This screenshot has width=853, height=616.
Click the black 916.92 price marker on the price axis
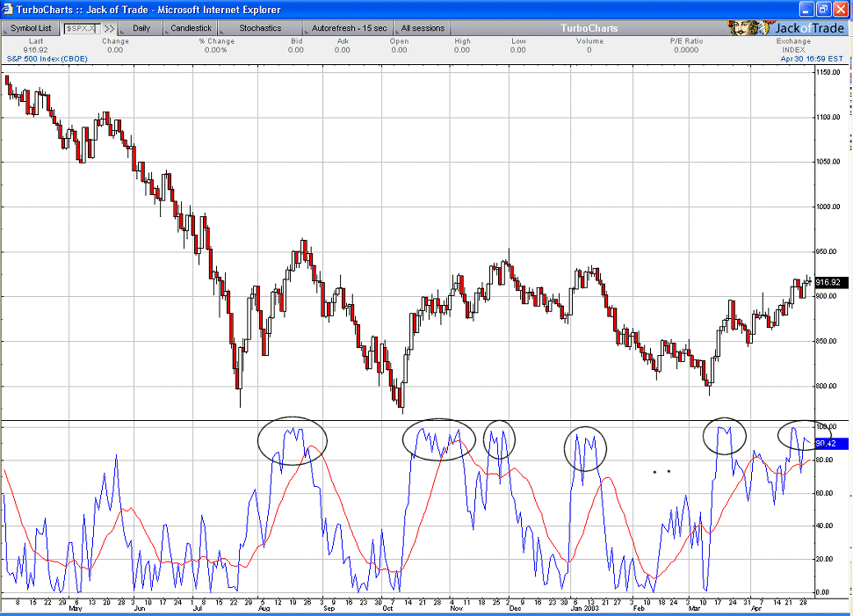click(x=831, y=282)
